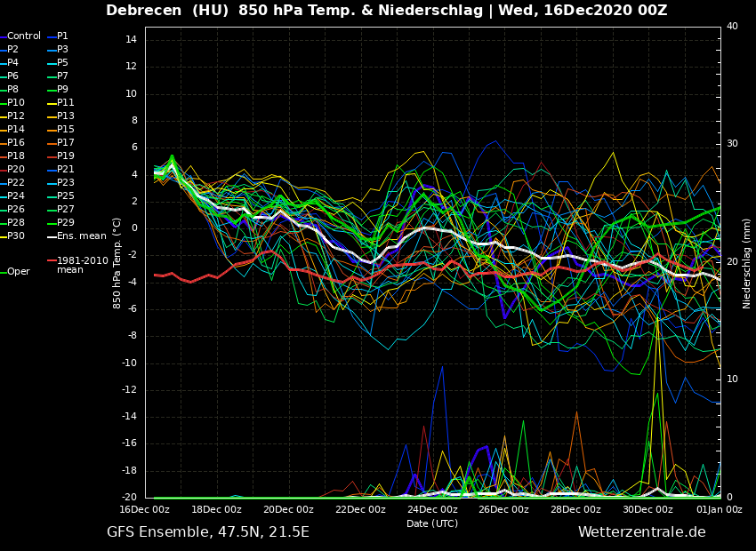Click the 20Dec 00z date tick label
The width and height of the screenshot is (756, 551).
(288, 510)
